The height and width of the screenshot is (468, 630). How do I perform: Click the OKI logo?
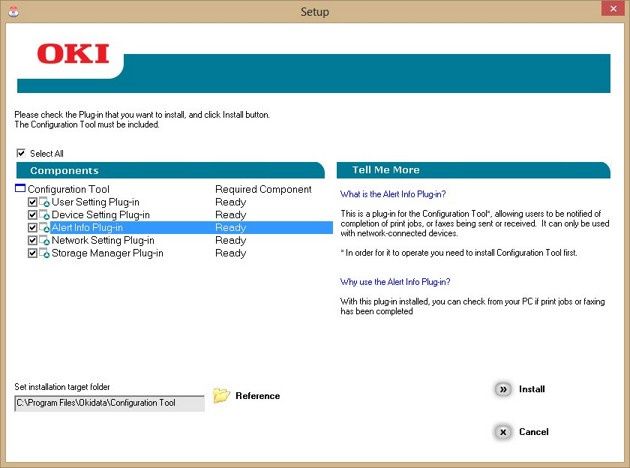coord(73,54)
